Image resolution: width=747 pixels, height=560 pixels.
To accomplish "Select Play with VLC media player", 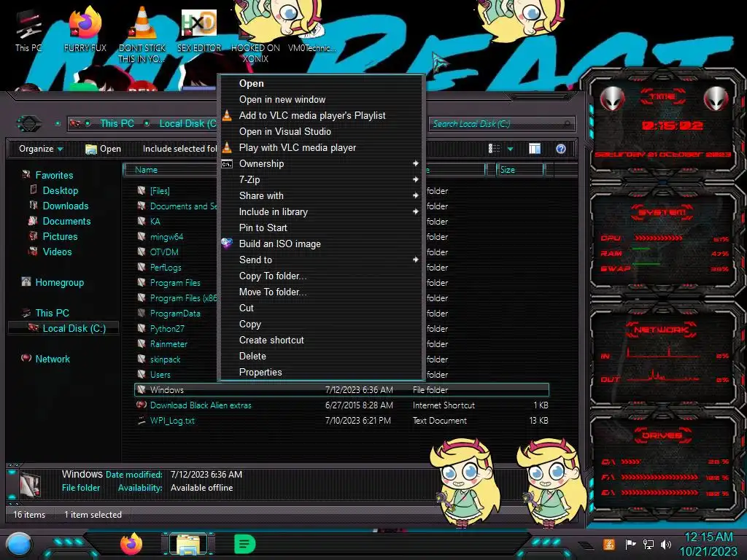I will point(321,147).
